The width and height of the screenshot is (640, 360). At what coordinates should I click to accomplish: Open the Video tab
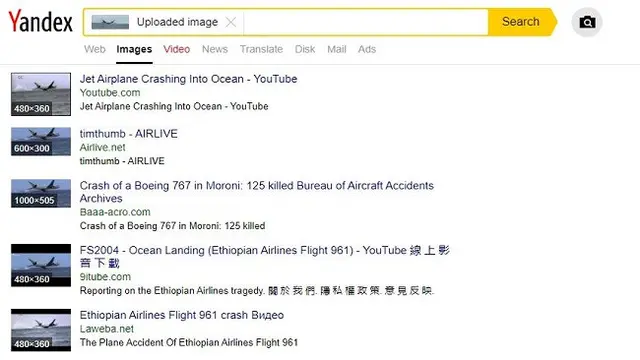177,49
